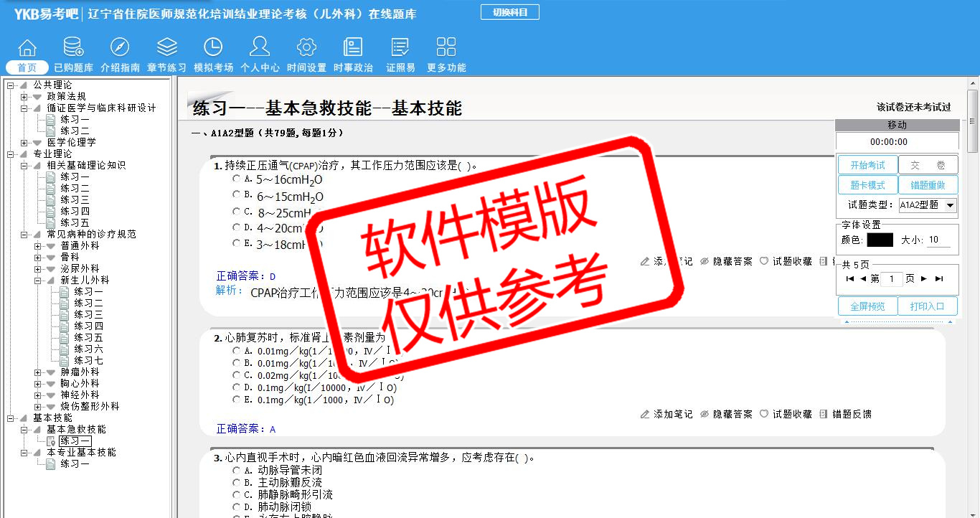Click the 介绍指南 compass icon
Image resolution: width=980 pixels, height=518 pixels.
[120, 48]
